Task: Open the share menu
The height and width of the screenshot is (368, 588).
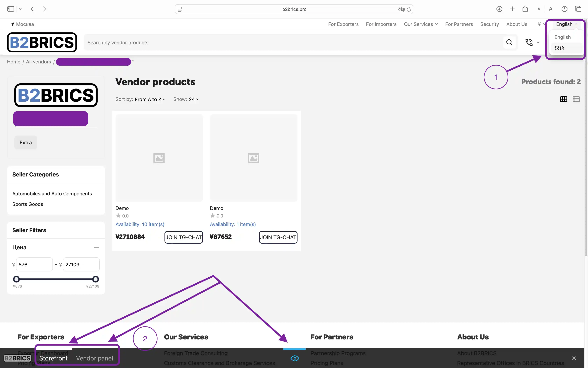Action: coord(525,9)
